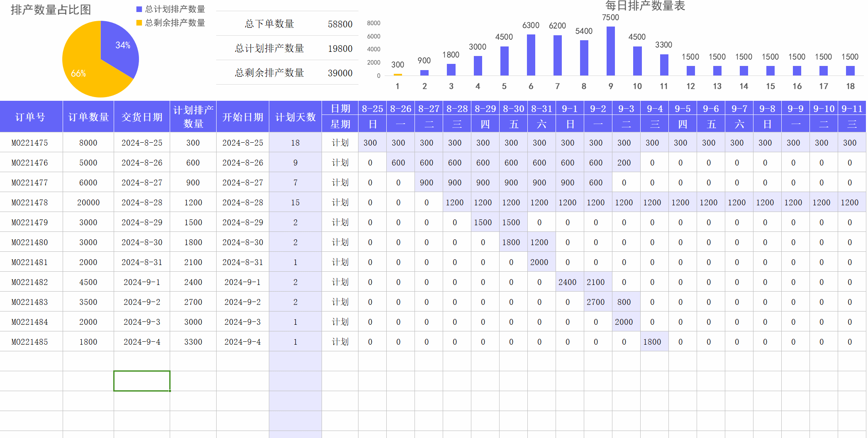Click the 日期 header cell
The width and height of the screenshot is (868, 438).
click(340, 109)
